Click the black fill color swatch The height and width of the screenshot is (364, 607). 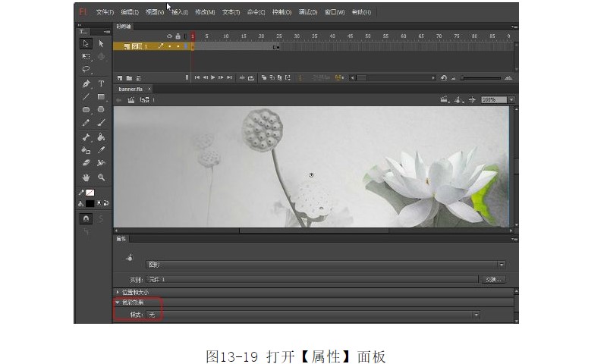click(90, 203)
